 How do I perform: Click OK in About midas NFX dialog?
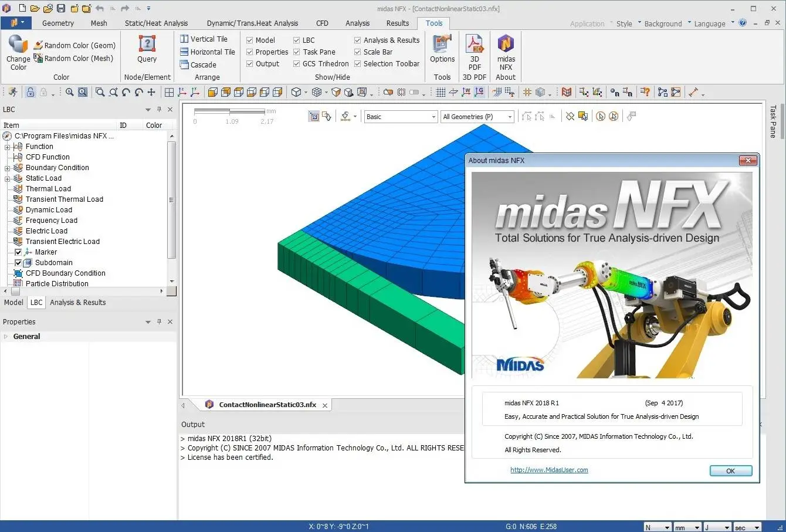(730, 470)
